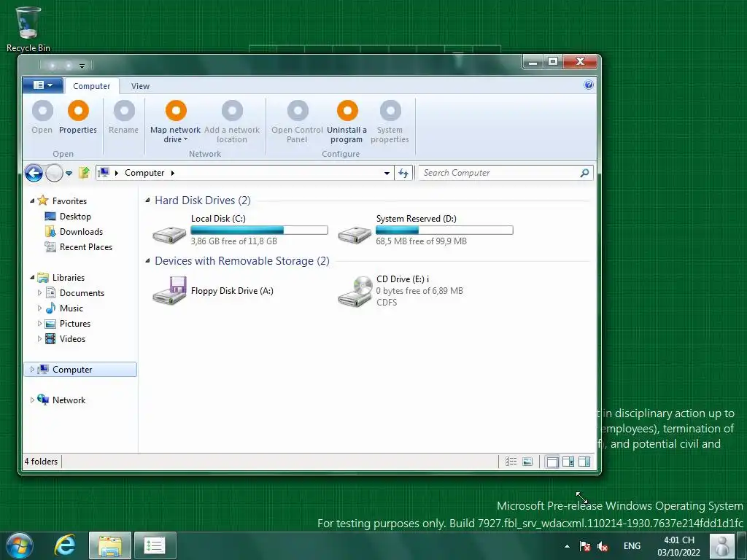
Task: Click the Properties ribbon button
Action: 78,117
